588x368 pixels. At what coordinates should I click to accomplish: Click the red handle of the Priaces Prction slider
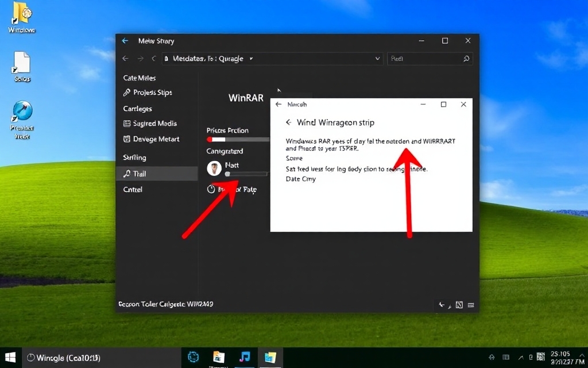click(210, 140)
